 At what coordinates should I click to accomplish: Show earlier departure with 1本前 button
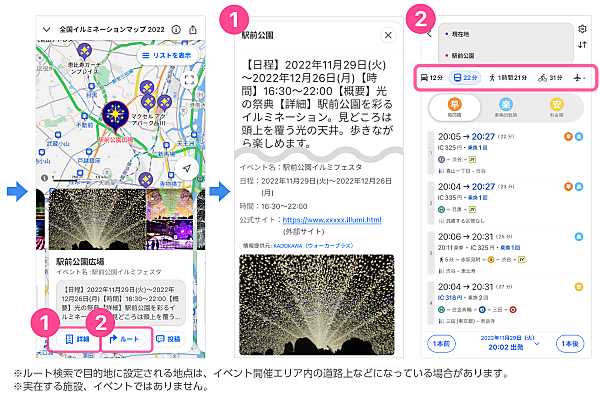pyautogui.click(x=441, y=344)
